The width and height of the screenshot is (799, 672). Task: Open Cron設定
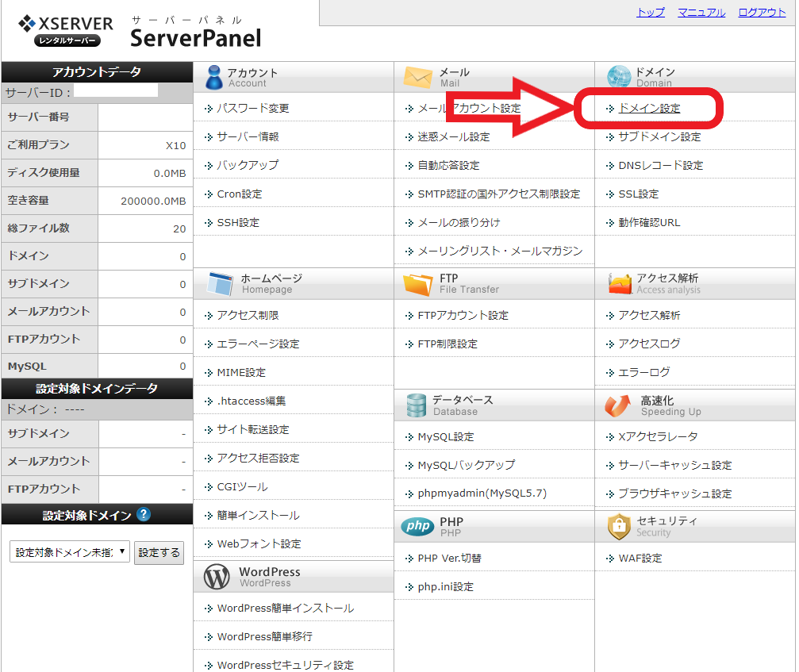(x=240, y=194)
